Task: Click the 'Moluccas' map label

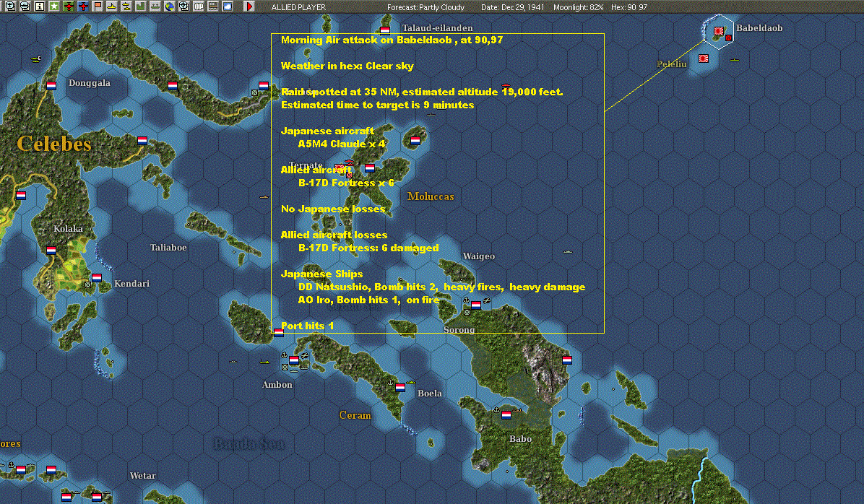Action: pyautogui.click(x=431, y=196)
